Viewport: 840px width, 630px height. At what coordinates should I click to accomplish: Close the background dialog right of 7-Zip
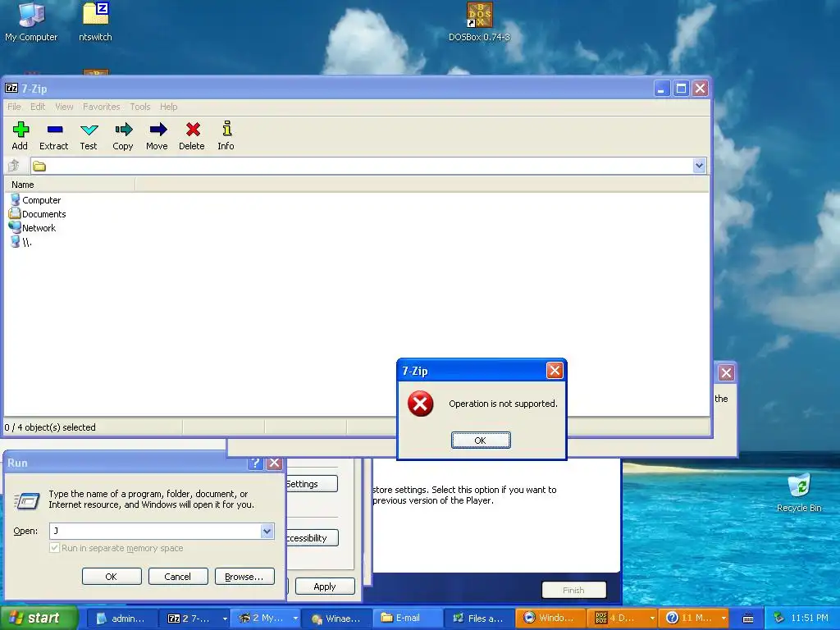pos(726,373)
